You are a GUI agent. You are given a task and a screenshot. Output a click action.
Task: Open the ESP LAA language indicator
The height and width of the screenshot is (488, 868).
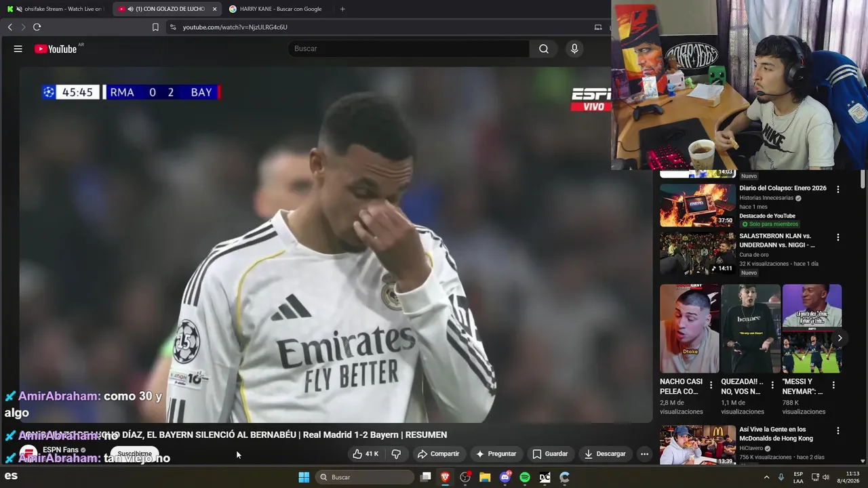click(x=798, y=477)
